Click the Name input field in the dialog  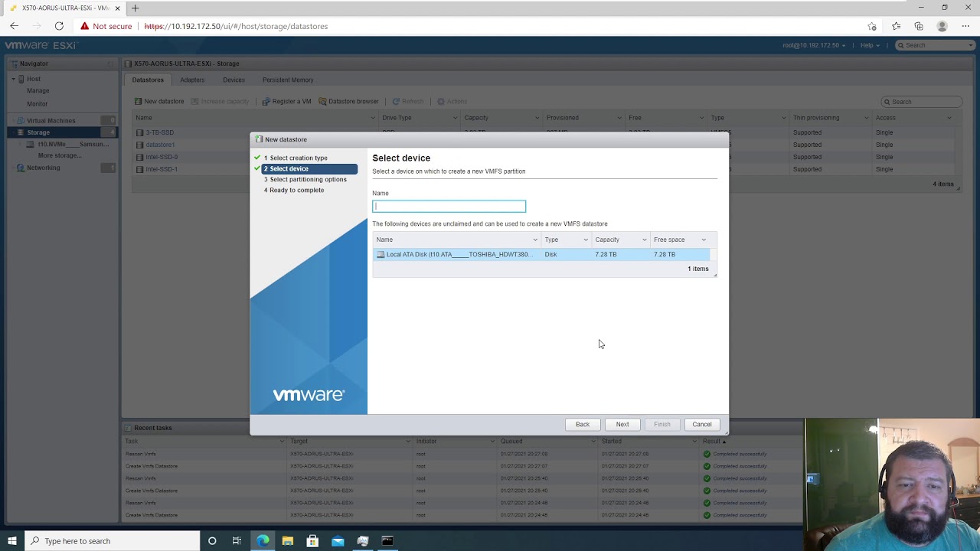(449, 206)
